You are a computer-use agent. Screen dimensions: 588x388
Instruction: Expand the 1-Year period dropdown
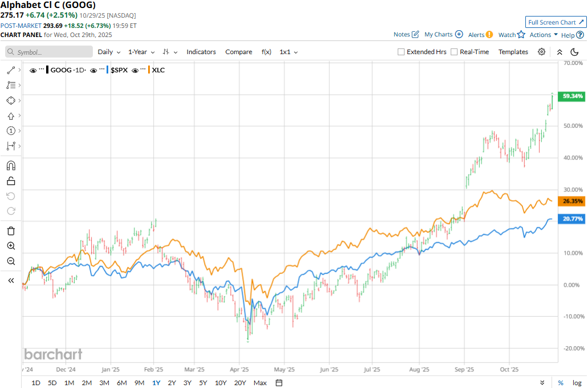[141, 52]
